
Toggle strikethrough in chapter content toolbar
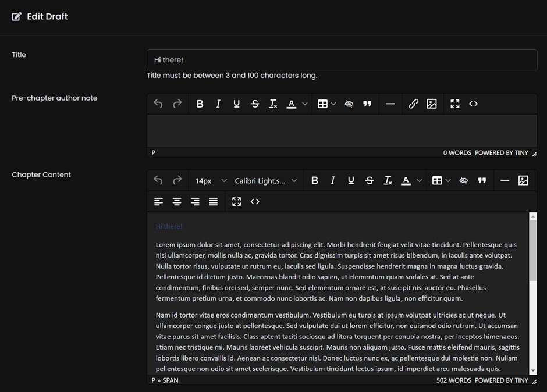coord(370,181)
